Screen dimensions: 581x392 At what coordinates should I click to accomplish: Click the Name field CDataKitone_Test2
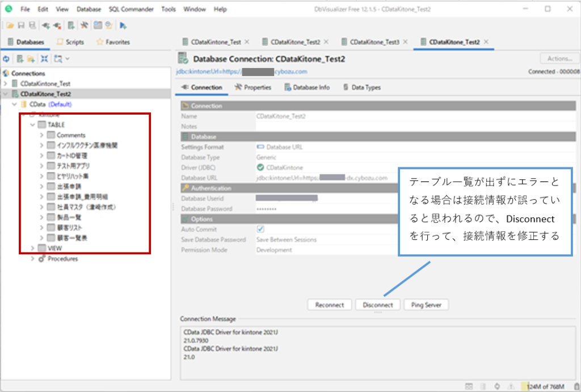(416, 116)
